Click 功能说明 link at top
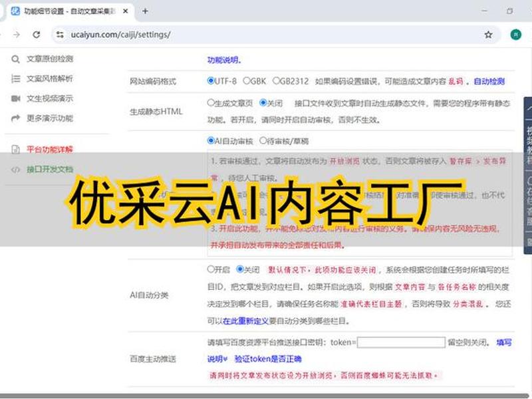The image size is (532, 399). 224,60
